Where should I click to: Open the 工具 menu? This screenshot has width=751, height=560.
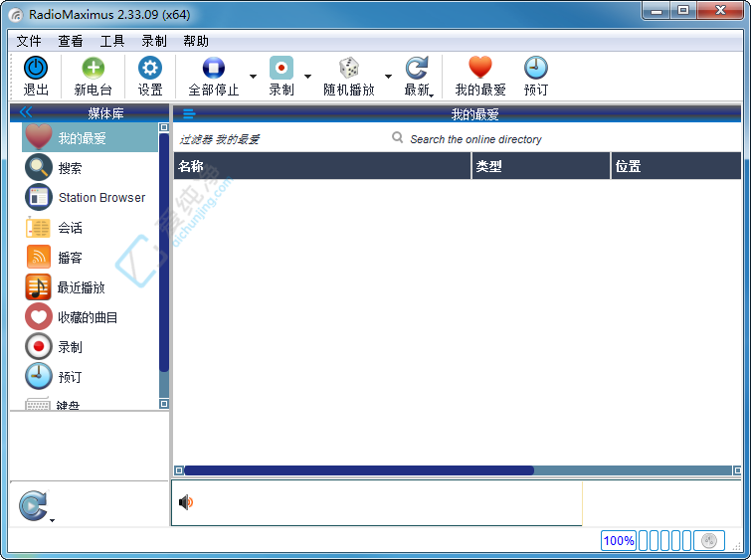[x=112, y=41]
